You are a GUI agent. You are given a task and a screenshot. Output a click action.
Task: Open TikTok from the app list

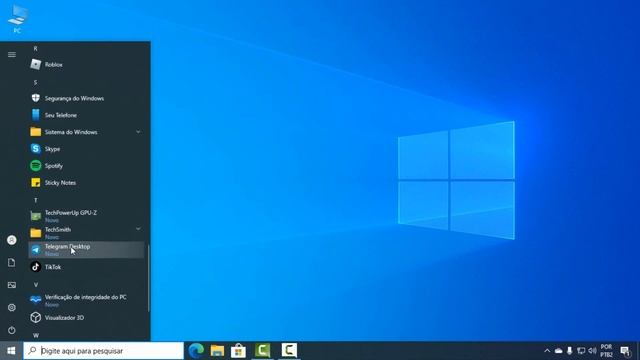coord(86,267)
